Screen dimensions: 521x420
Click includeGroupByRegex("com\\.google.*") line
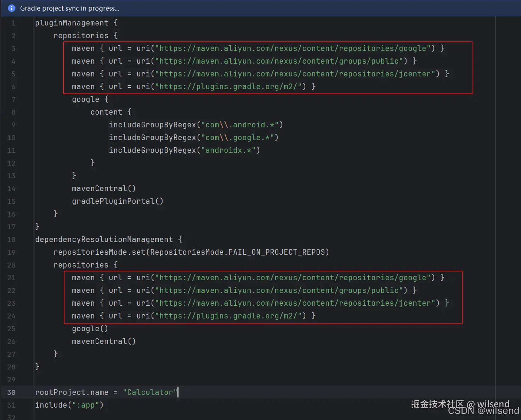pos(193,138)
